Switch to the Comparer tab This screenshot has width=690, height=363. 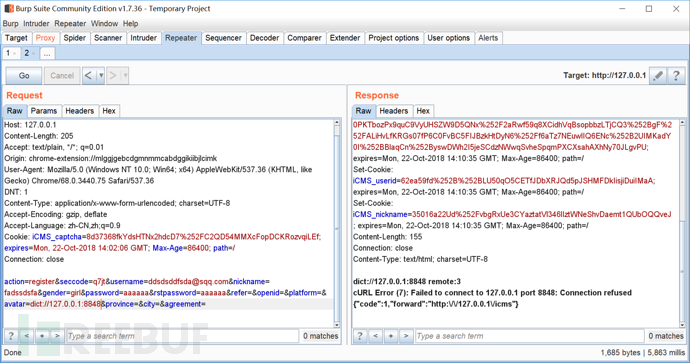(x=305, y=38)
